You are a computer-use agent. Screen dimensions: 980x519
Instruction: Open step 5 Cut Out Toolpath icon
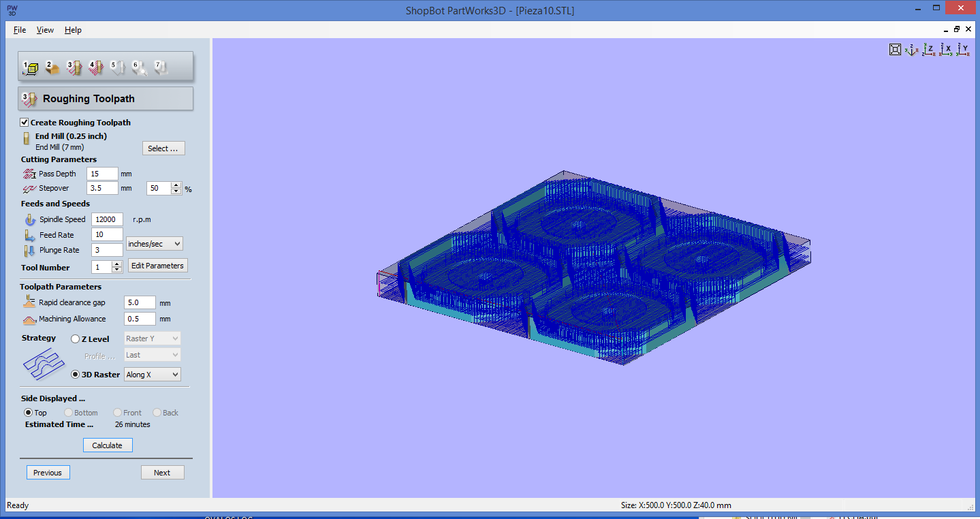point(117,67)
